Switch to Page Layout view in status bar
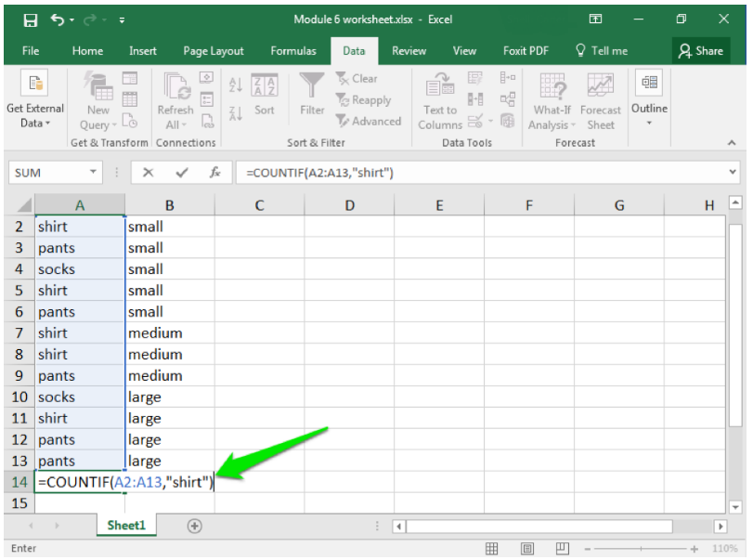Viewport: 753px width, 560px height. (527, 549)
